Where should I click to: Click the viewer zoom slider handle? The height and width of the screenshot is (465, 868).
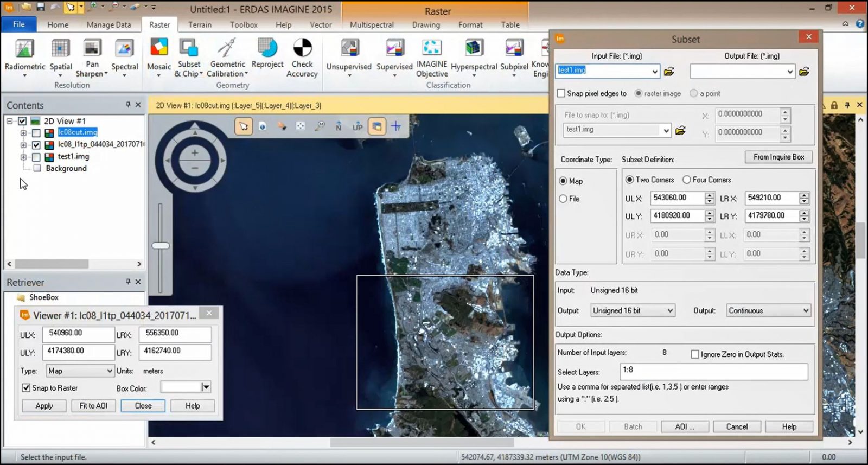[x=161, y=246]
